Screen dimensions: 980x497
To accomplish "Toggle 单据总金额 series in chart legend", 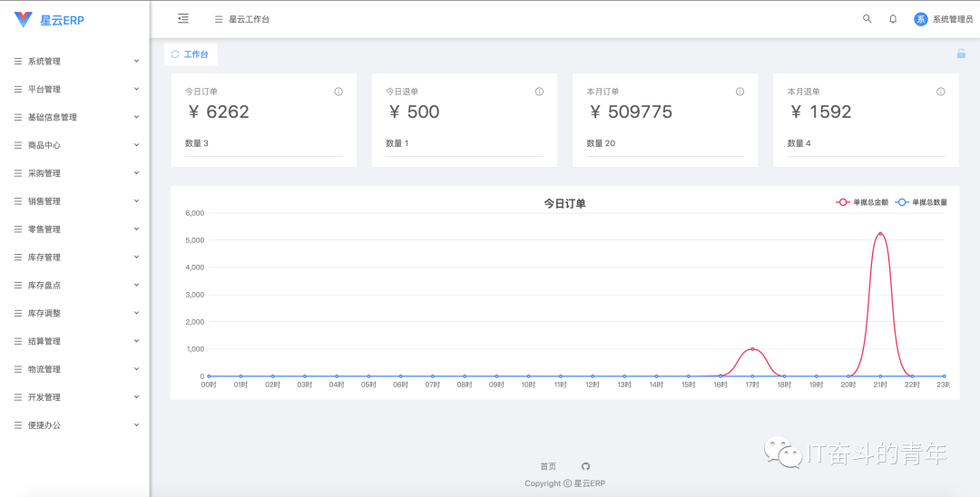I will click(x=862, y=202).
